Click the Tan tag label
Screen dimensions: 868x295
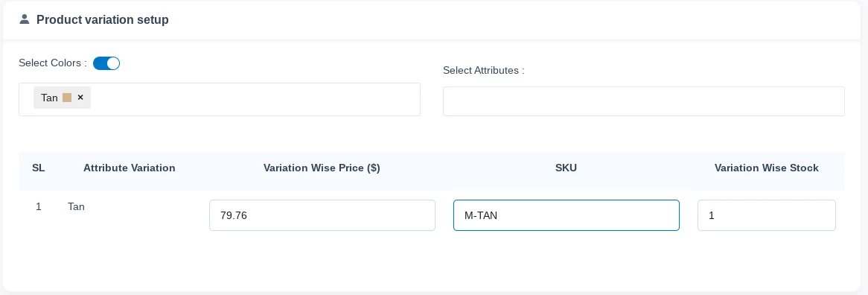click(x=49, y=98)
